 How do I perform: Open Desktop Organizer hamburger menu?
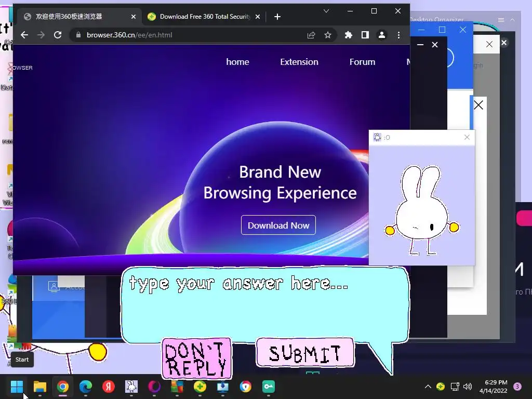(501, 20)
